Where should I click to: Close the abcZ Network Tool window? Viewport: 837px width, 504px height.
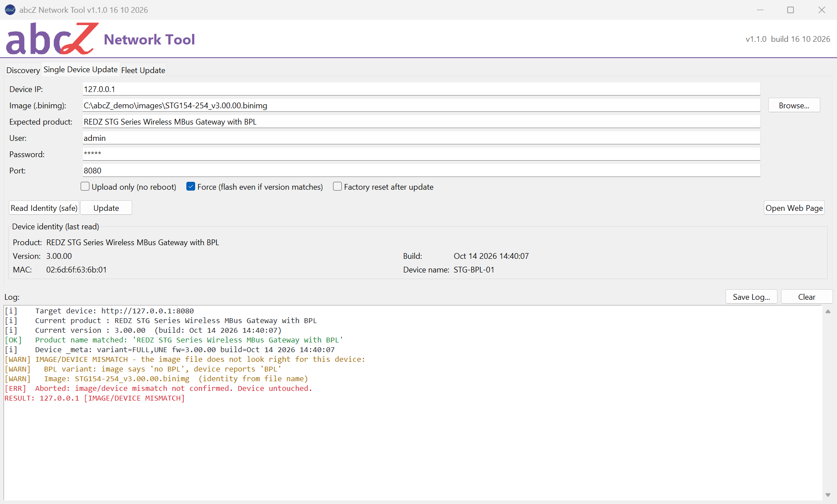pyautogui.click(x=822, y=10)
